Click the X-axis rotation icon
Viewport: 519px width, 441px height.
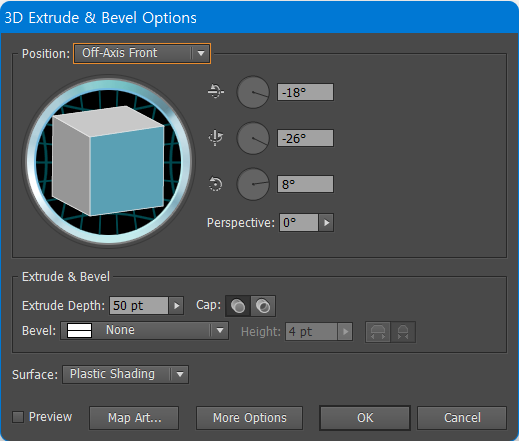coord(216,91)
